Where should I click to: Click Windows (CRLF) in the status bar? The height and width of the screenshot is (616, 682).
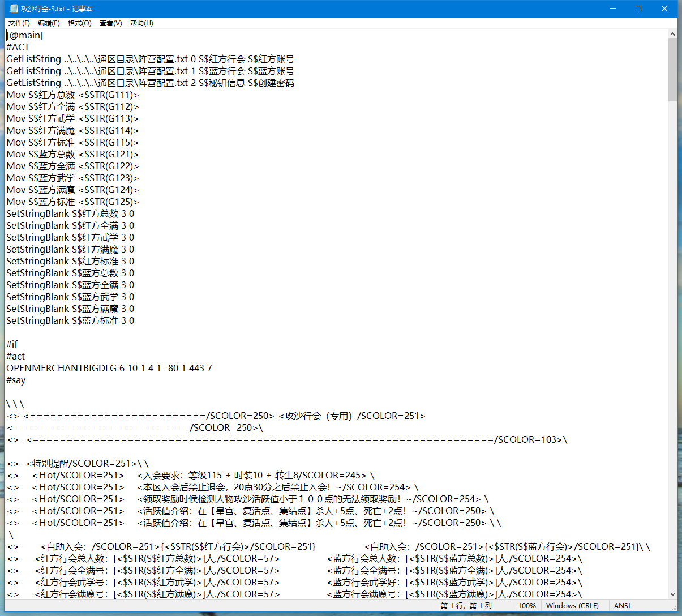click(x=572, y=606)
